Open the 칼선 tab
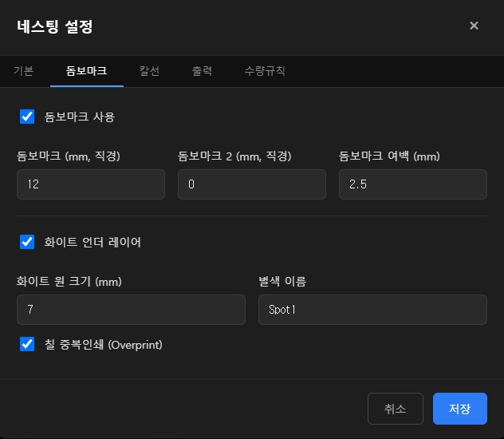This screenshot has width=504, height=439. click(149, 71)
